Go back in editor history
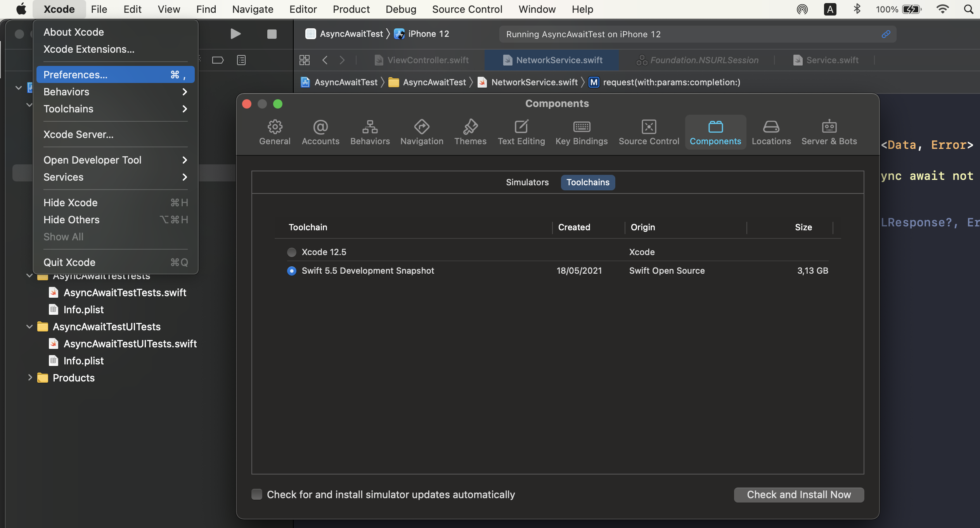Screen dimensions: 980x528 click(325, 60)
